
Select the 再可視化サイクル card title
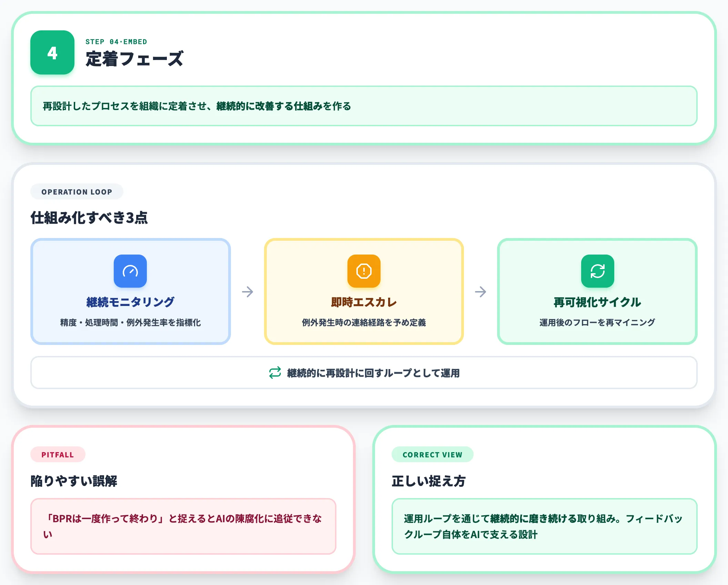(x=597, y=302)
